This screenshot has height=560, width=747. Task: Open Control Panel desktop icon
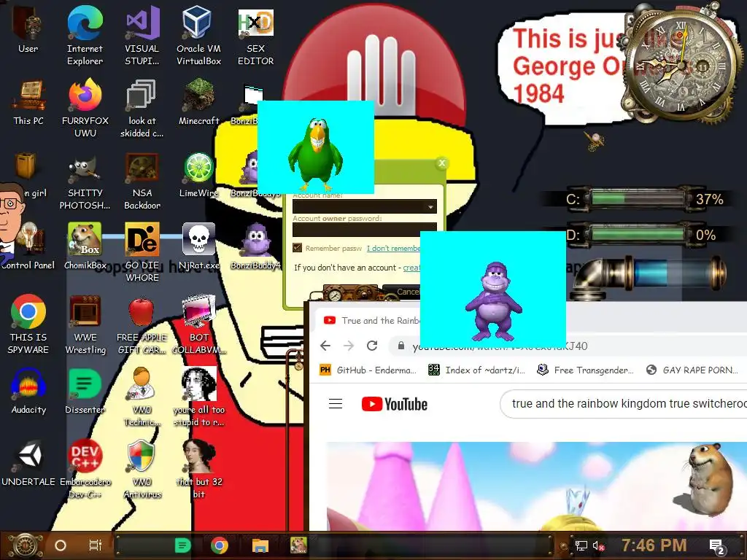pyautogui.click(x=28, y=246)
